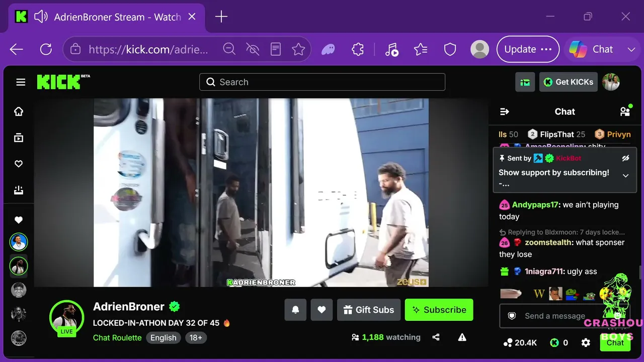Open the fourth followed channel avatar
The width and height of the screenshot is (644, 362).
19,314
